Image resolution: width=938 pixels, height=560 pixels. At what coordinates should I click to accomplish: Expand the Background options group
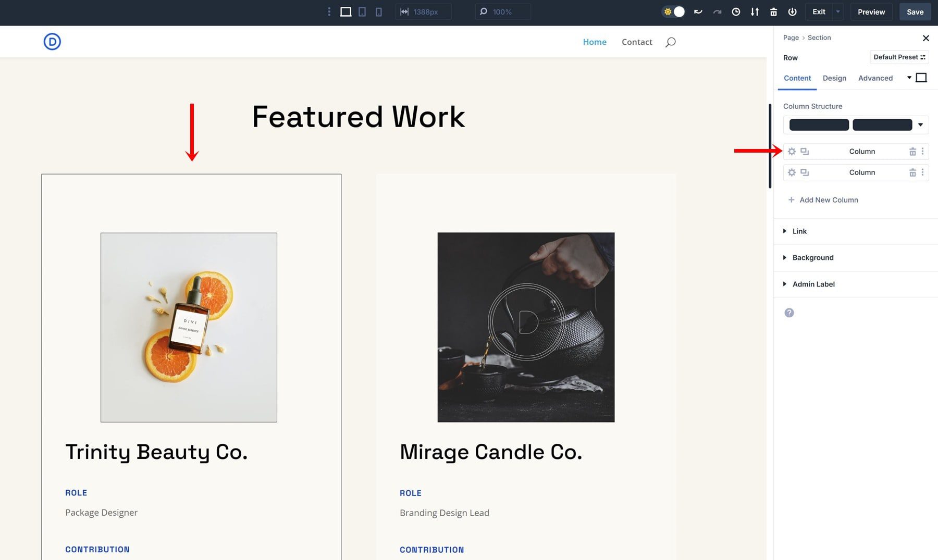[856, 258]
